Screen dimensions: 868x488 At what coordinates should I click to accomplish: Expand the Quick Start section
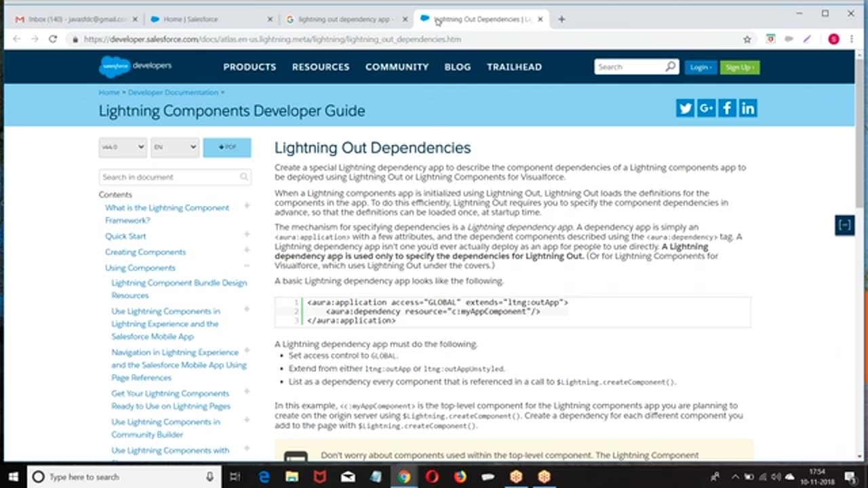coord(247,235)
